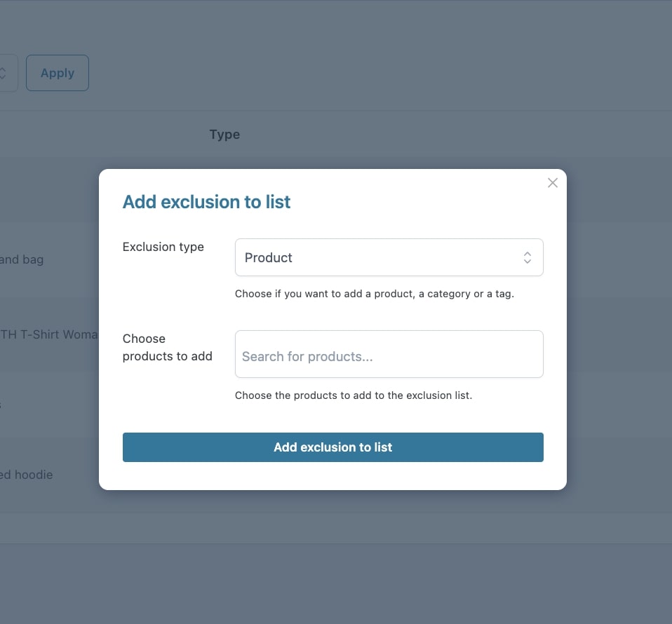This screenshot has width=672, height=624.
Task: Click the table footer row below hoodie
Action: coord(49,528)
